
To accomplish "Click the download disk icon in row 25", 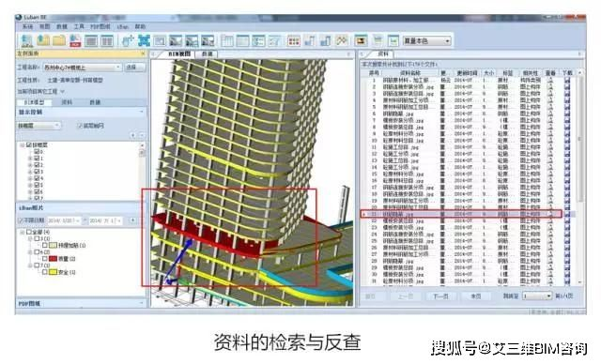I will [567, 241].
